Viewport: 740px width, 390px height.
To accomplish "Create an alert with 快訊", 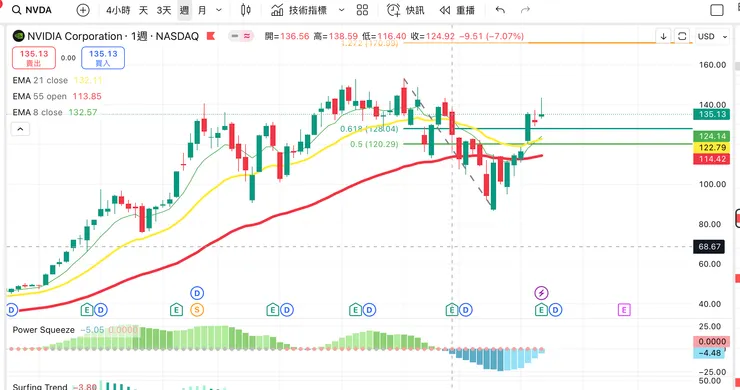I will pyautogui.click(x=406, y=10).
